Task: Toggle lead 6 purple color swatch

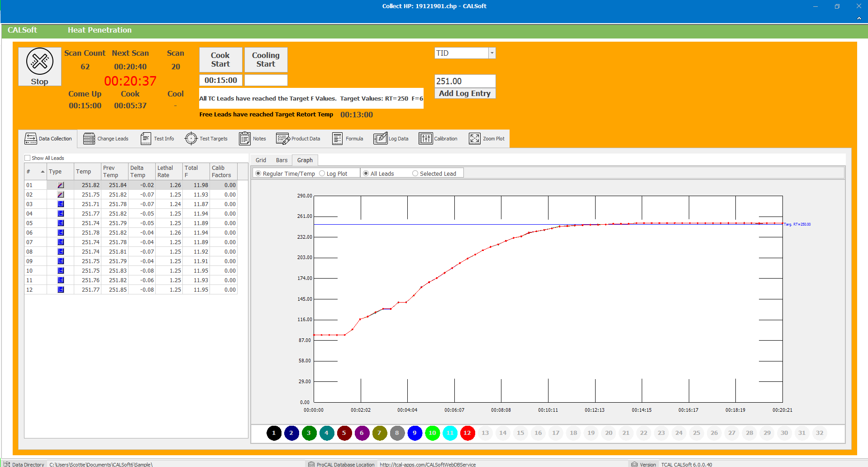Action: pos(362,433)
